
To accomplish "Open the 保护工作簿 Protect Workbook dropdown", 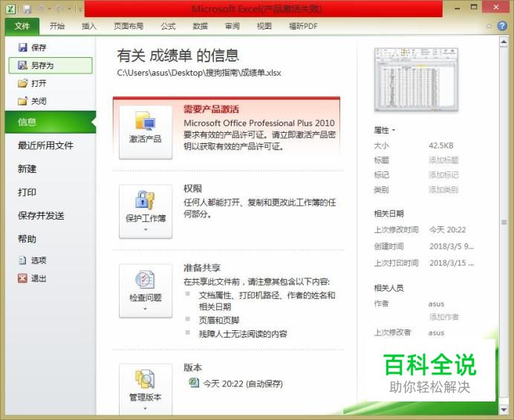I will (x=146, y=211).
